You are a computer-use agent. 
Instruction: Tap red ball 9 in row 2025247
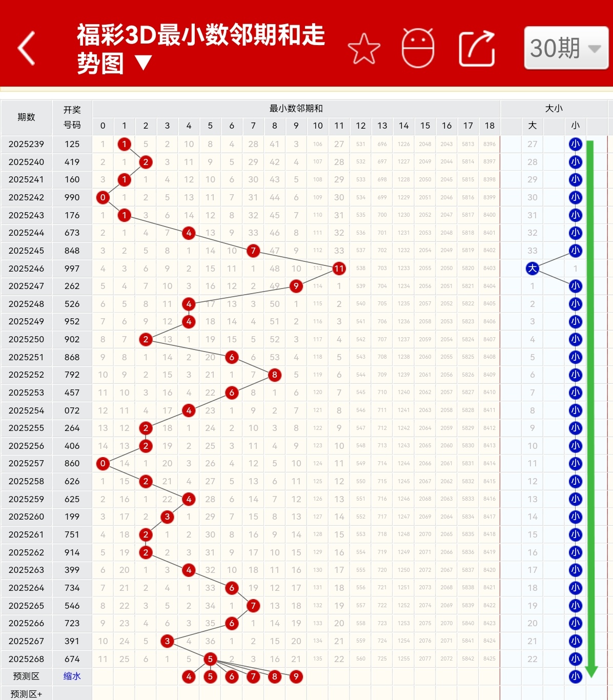click(296, 286)
